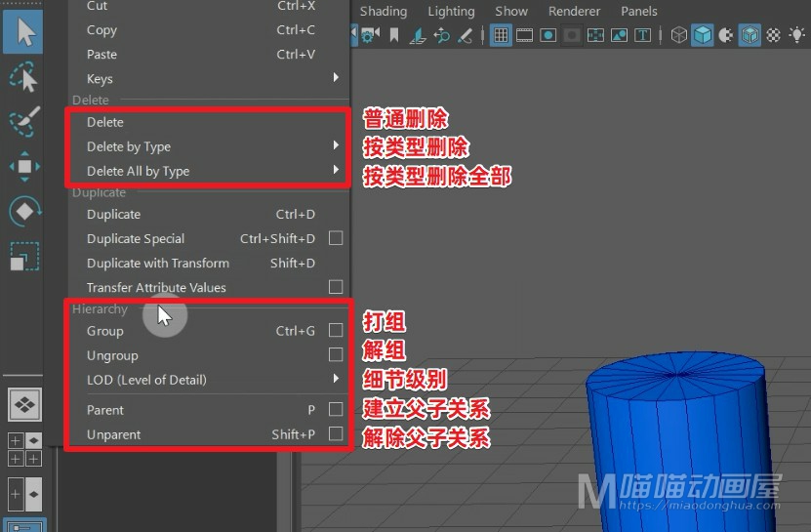Enable textured display checker icon
The image size is (811, 532).
pos(773,35)
